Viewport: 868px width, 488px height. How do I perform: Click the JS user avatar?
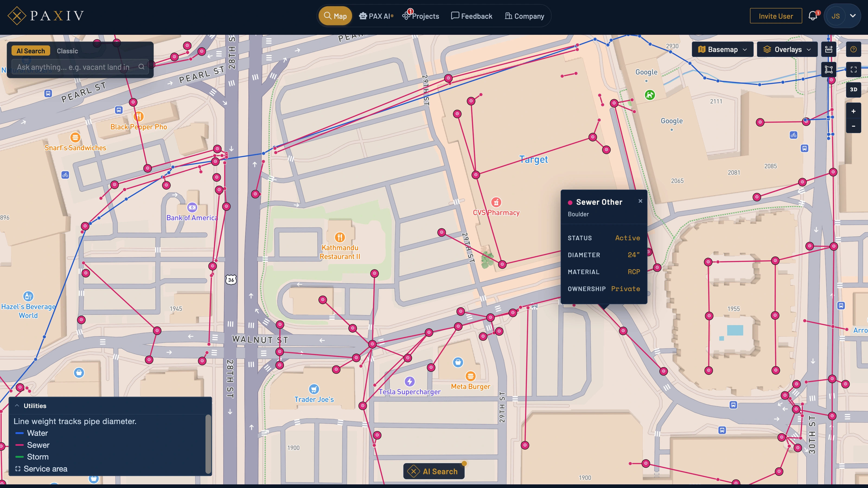point(835,16)
